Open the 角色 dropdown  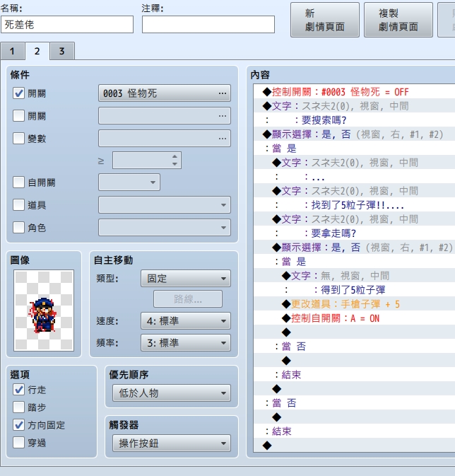pyautogui.click(x=165, y=227)
